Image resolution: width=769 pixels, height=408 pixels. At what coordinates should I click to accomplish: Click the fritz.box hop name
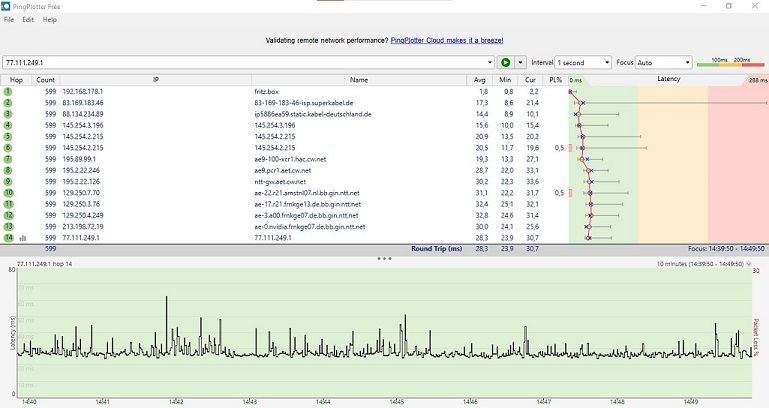tap(266, 91)
